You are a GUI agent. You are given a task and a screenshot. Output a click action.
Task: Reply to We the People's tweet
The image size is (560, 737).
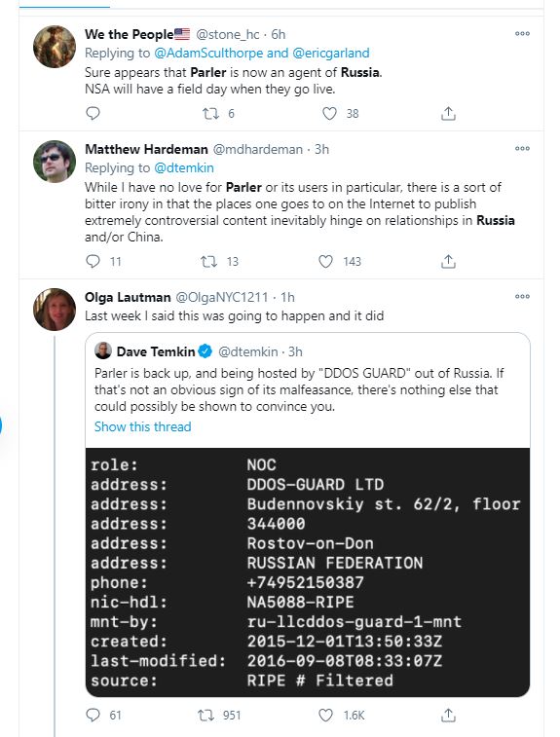tap(93, 113)
